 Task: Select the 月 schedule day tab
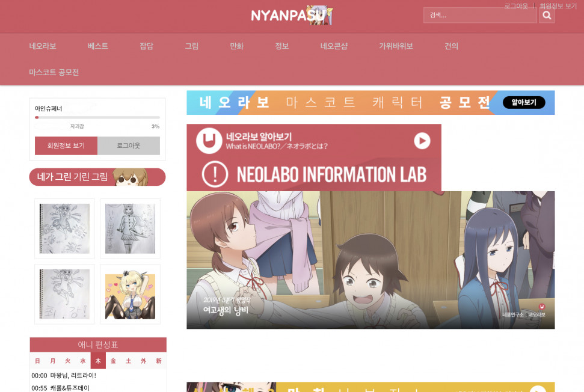52,361
